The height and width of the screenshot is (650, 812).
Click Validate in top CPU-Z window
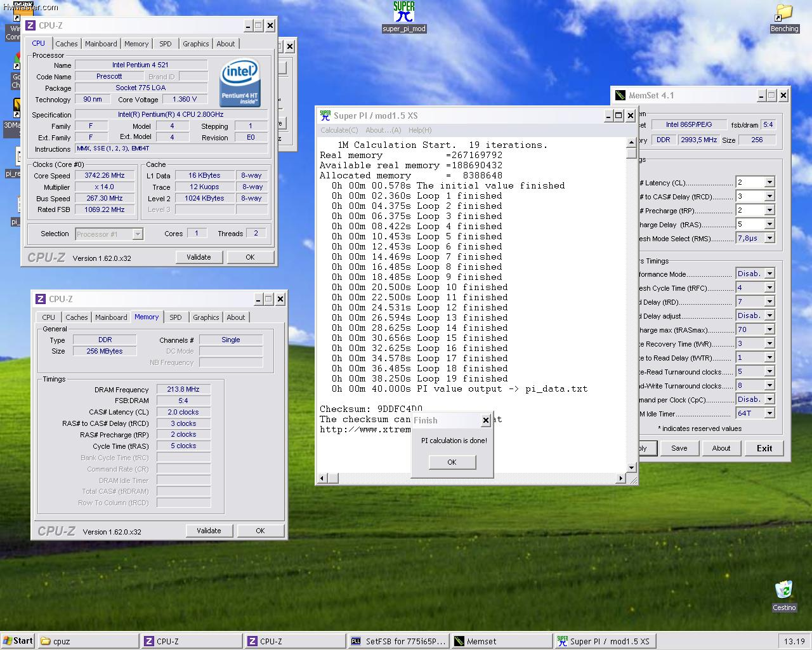pyautogui.click(x=199, y=257)
